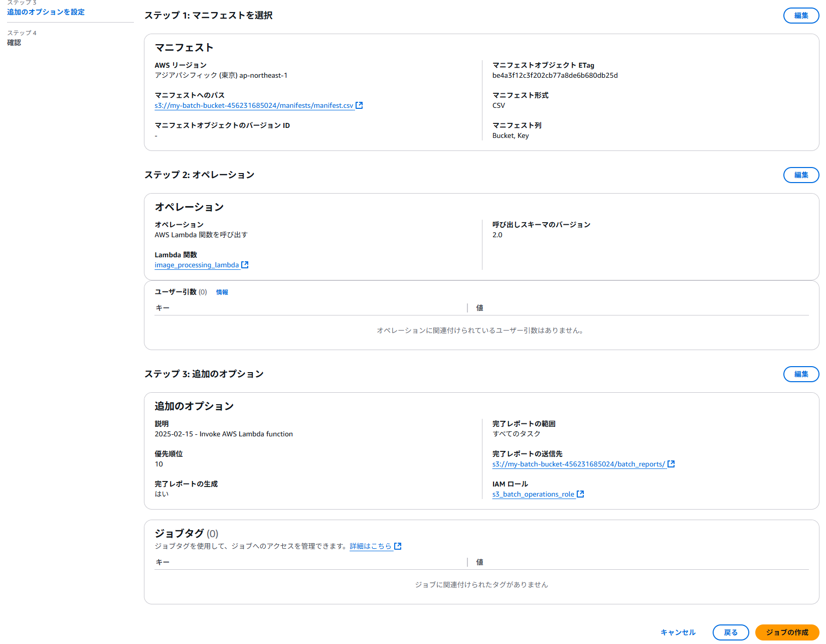Viewport: 826px width, 644px height.
Task: Click external link icon beside s3_batch_operations_role
Action: [x=580, y=494]
